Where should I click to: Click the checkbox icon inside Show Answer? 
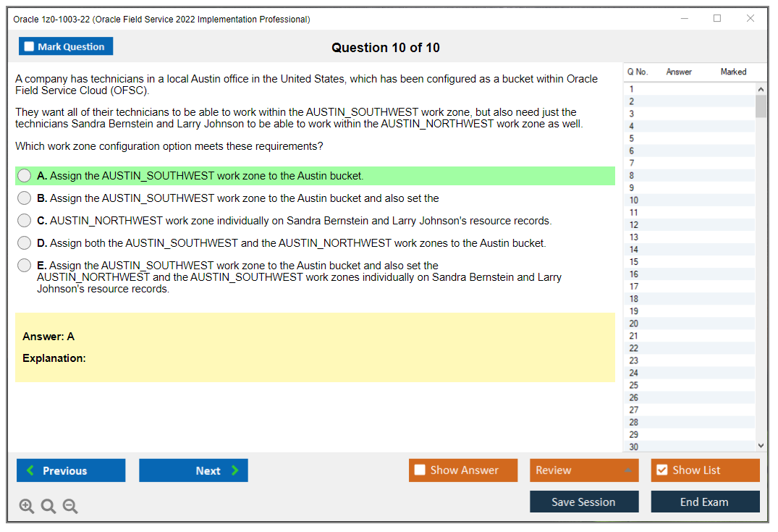point(419,470)
